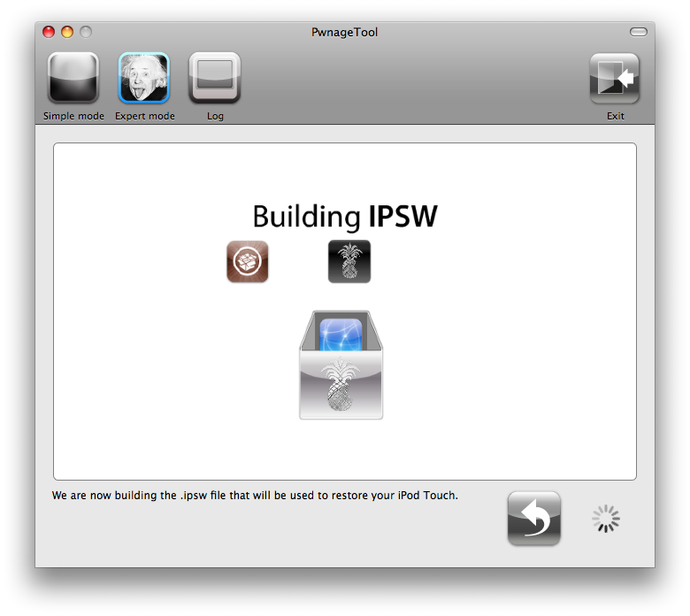Select the Expert mode Einstein icon

tap(144, 78)
